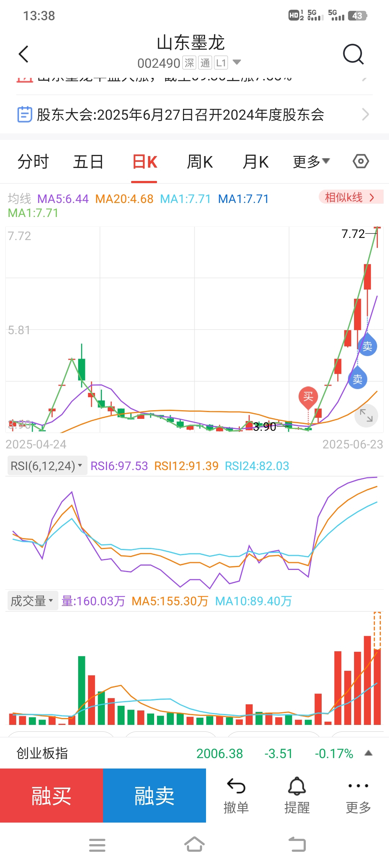This screenshot has height=868, width=389.
Task: Tap the end date 2025-06-23
Action: point(353,444)
